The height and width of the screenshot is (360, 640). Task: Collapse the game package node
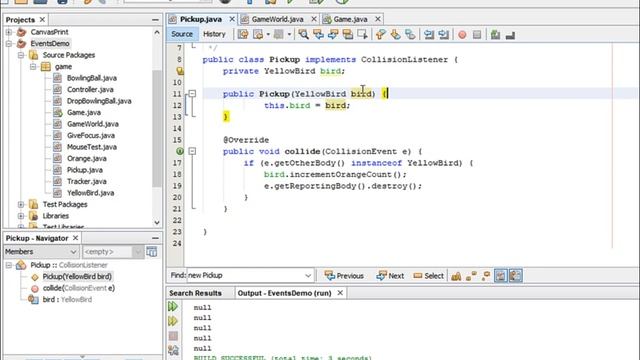(33, 67)
